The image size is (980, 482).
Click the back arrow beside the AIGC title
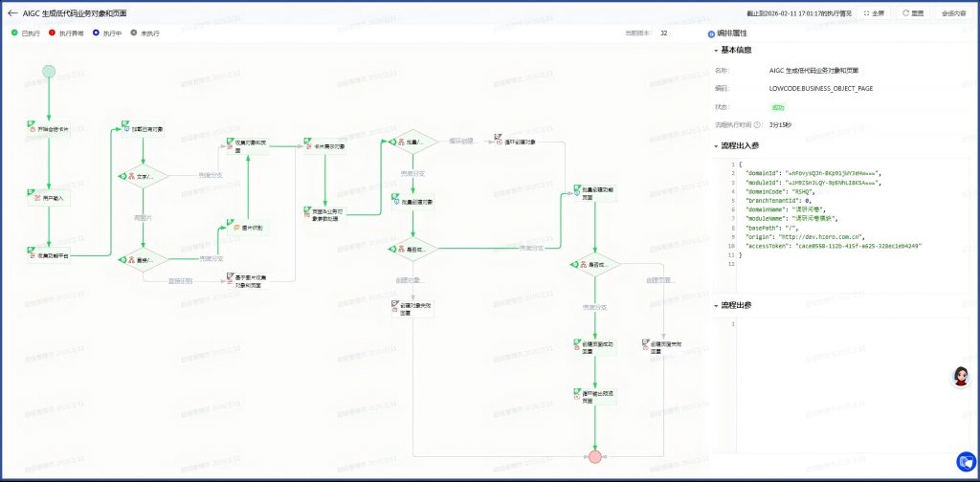(x=12, y=13)
